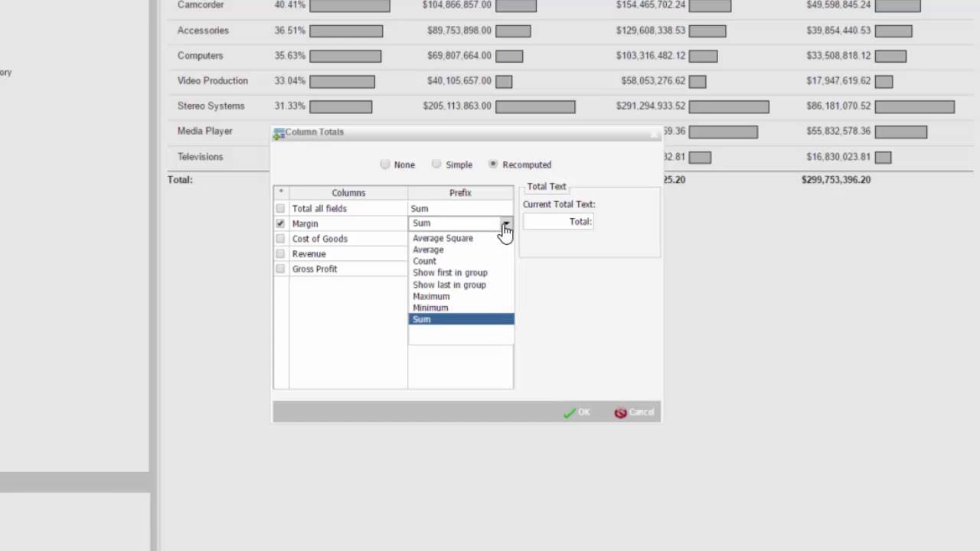The width and height of the screenshot is (980, 551).
Task: Click the 31.33% margin value
Action: point(290,106)
